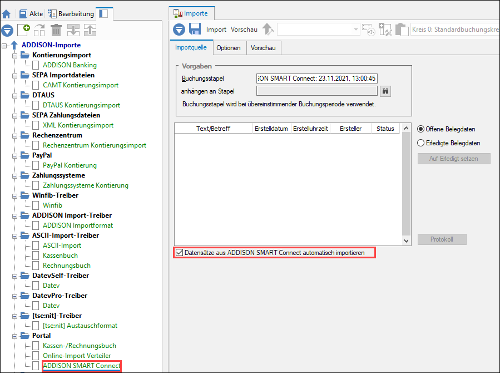Click the clipboard paste icon in the toolbar

[402, 29]
